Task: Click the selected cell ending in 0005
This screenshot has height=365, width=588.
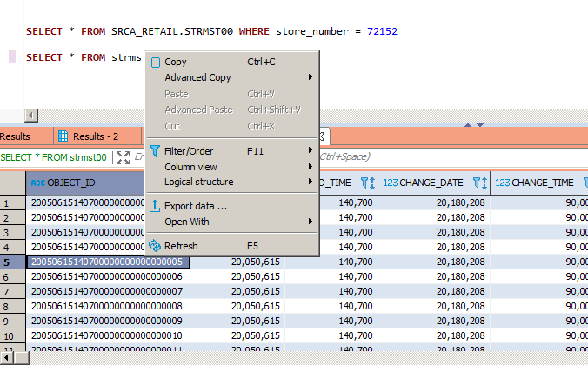Action: pyautogui.click(x=109, y=262)
